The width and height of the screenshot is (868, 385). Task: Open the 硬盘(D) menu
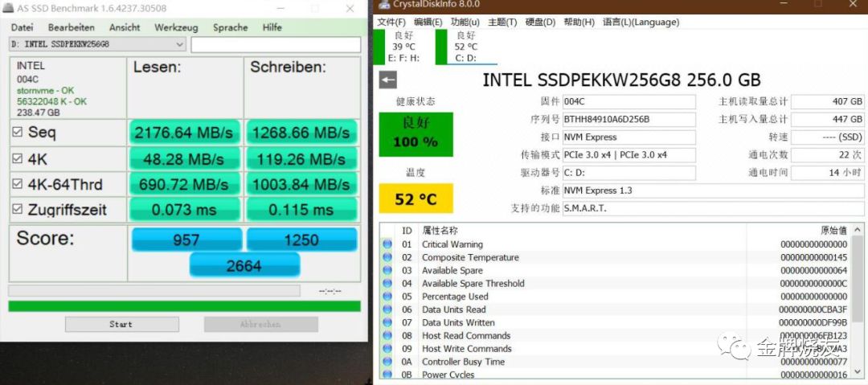(540, 23)
